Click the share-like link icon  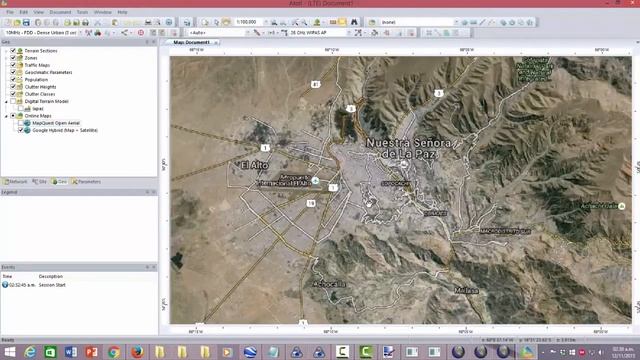pos(124,33)
